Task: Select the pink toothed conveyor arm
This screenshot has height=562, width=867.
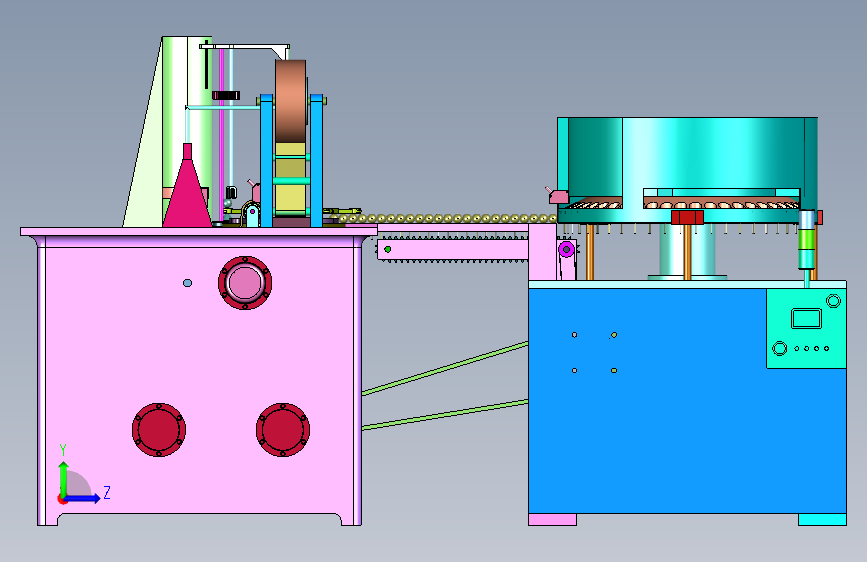Action: click(452, 249)
